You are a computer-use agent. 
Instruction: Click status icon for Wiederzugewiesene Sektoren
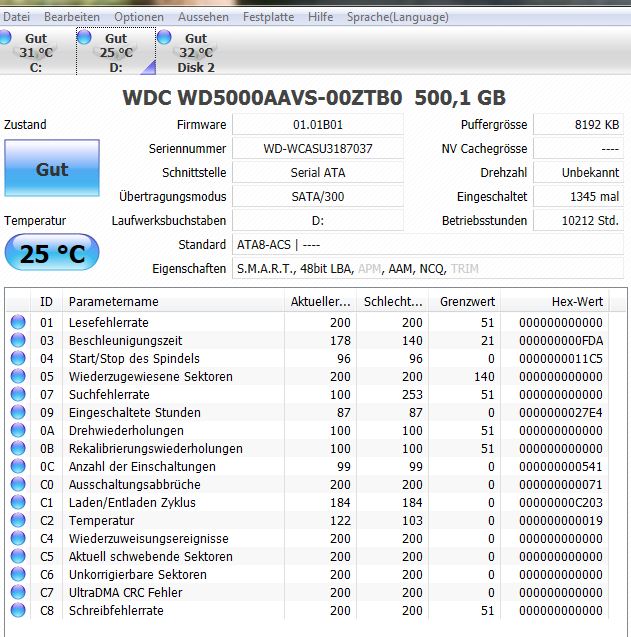coord(18,376)
